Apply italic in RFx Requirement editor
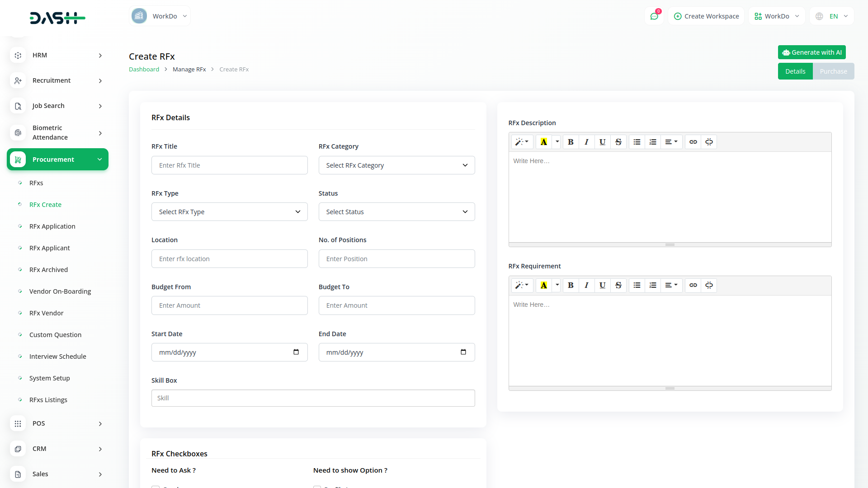The height and width of the screenshot is (488, 868). 586,285
